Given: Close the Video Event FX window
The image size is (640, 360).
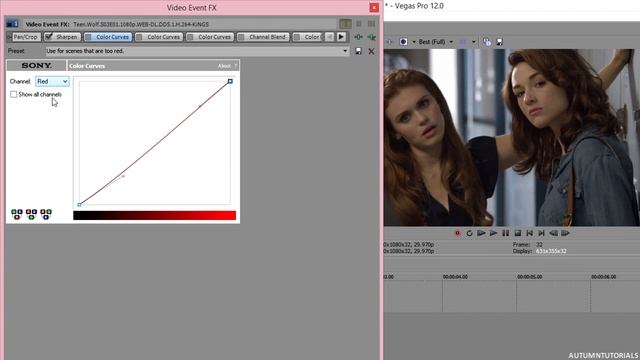Looking at the screenshot, I should 374,7.
